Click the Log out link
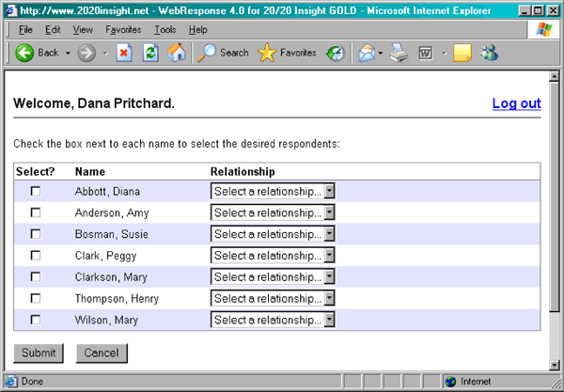This screenshot has height=392, width=564. coord(516,103)
